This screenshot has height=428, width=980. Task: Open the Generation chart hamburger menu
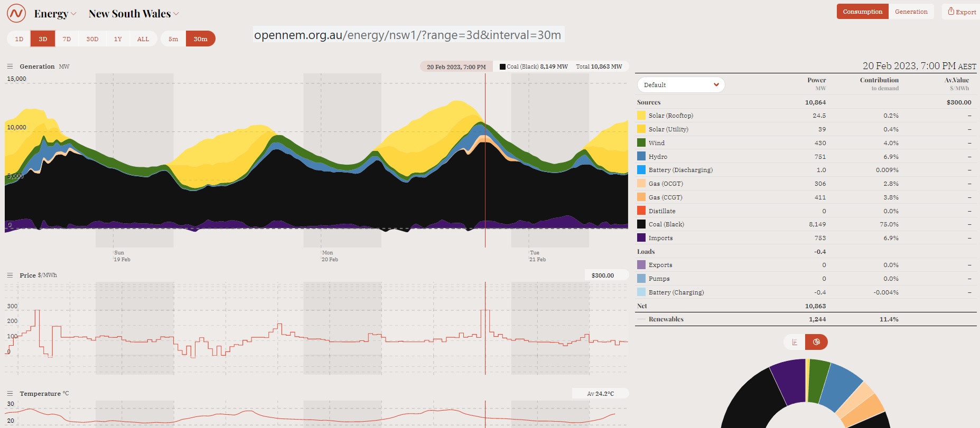10,66
